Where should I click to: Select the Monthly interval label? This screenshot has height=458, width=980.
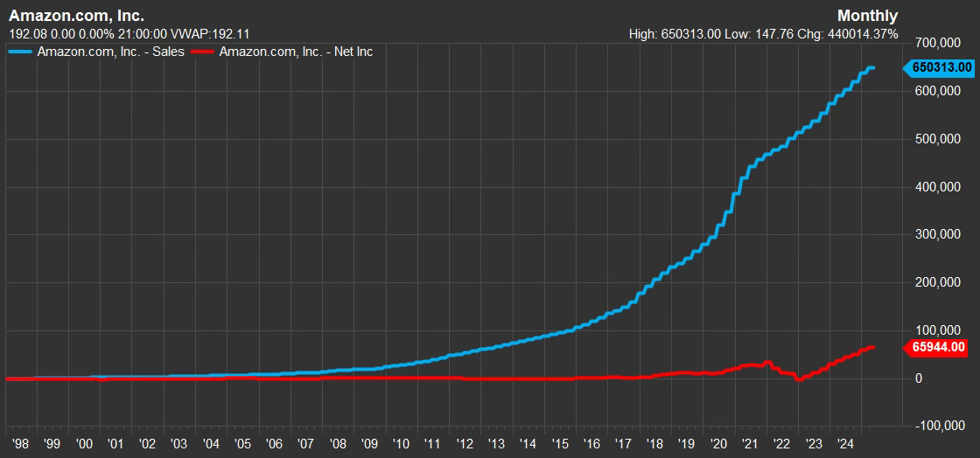(x=867, y=16)
